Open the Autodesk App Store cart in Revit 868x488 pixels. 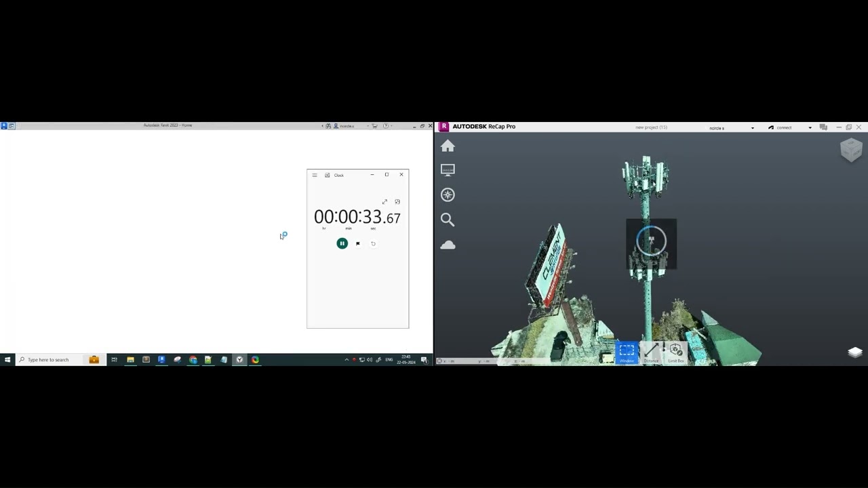pos(374,125)
